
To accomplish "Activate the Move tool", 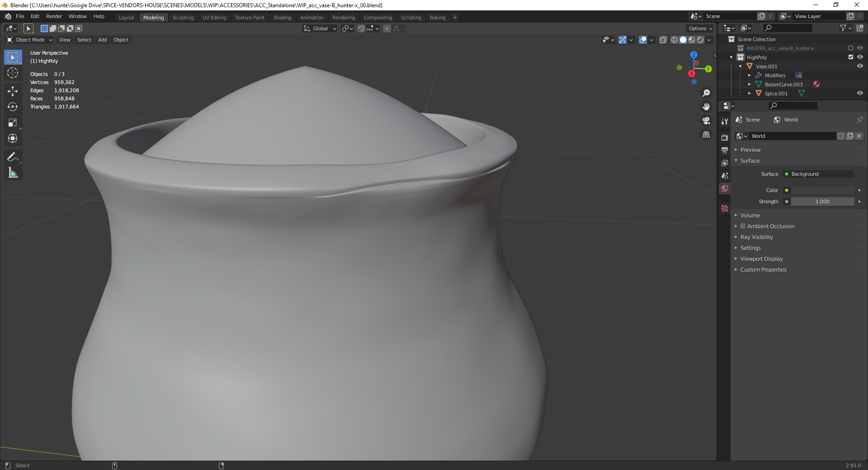I will pos(13,91).
